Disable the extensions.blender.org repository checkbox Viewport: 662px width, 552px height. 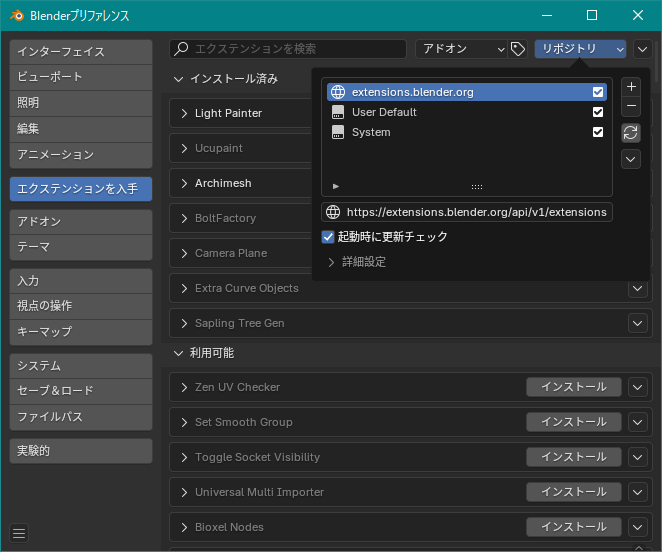pyautogui.click(x=598, y=92)
